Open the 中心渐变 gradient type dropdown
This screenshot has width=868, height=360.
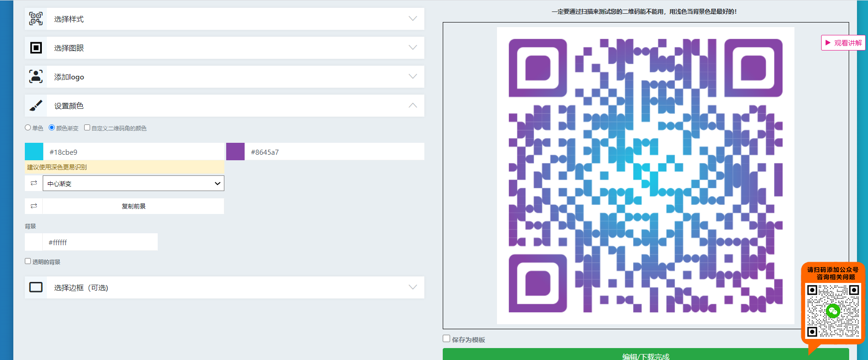tap(133, 183)
